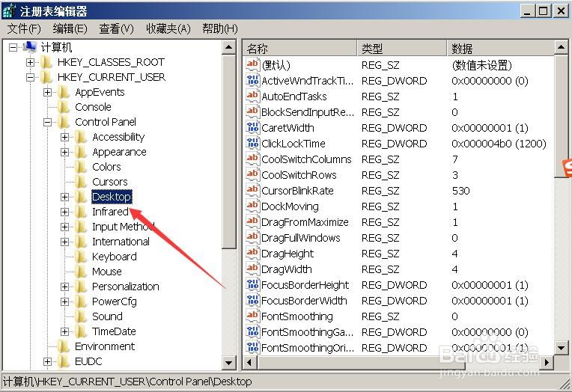Open the 帮助(H) menu
The height and width of the screenshot is (392, 572).
pyautogui.click(x=220, y=28)
